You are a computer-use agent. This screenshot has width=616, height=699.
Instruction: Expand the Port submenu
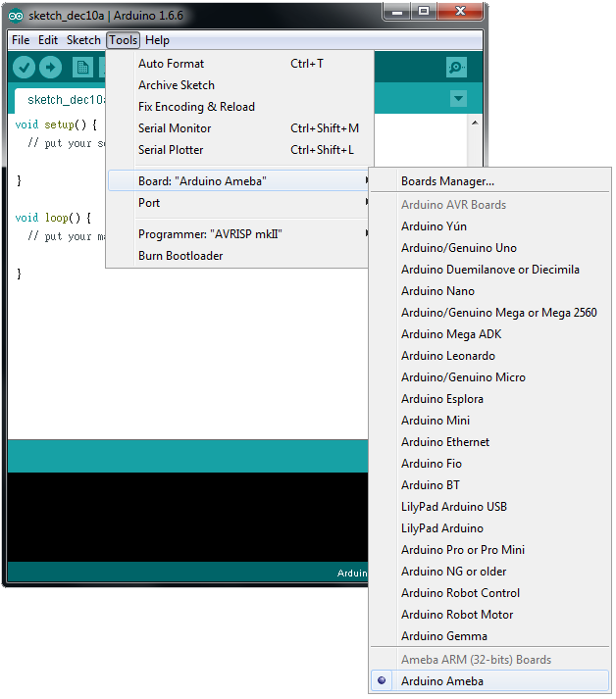[x=238, y=203]
